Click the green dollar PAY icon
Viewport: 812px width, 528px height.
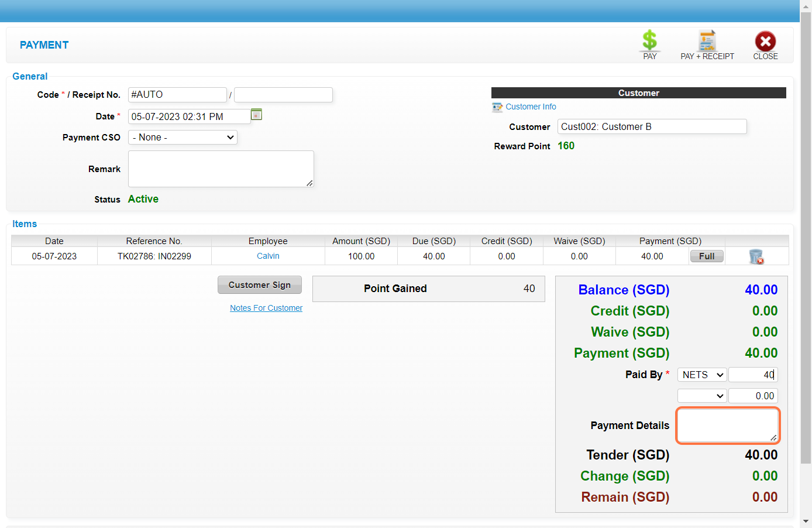click(649, 41)
